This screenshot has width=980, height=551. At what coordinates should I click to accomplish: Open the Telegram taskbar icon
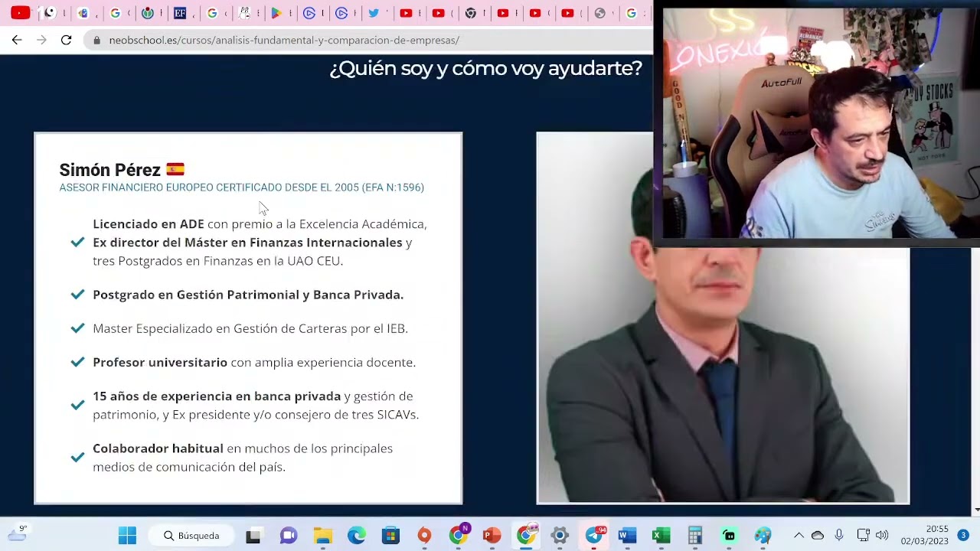pos(594,535)
